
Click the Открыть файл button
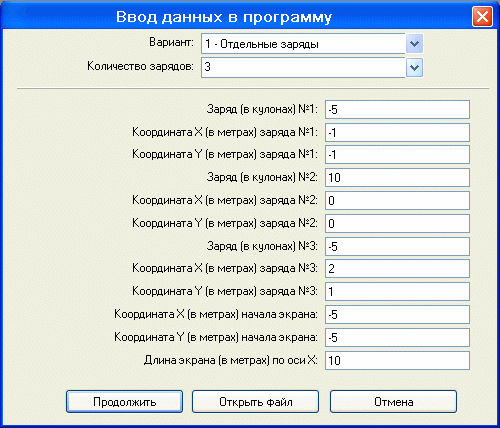tap(255, 402)
